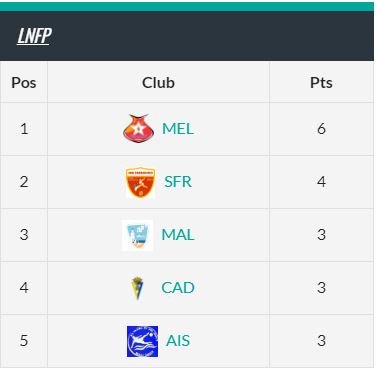Select position 5 cell in table
377x369 pixels.
[x=24, y=341]
